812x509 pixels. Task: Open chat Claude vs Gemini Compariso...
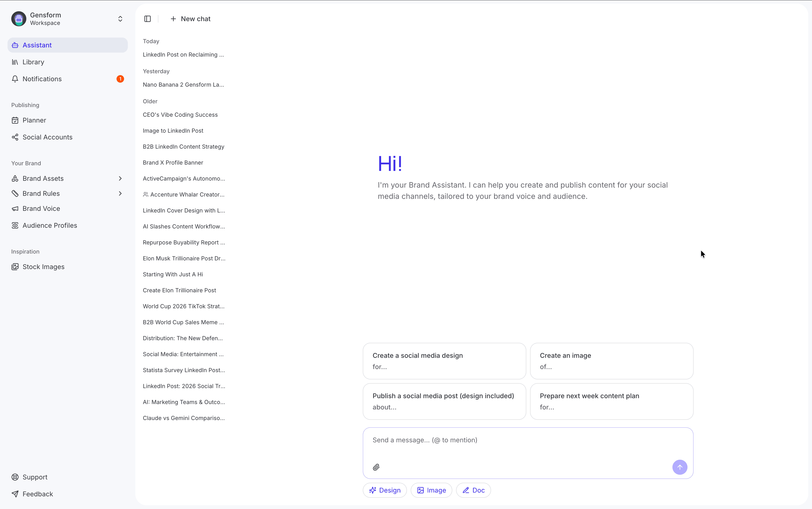(183, 418)
